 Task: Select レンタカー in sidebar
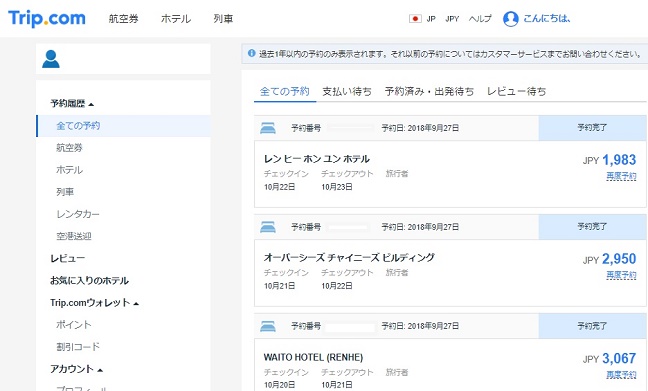click(x=78, y=214)
